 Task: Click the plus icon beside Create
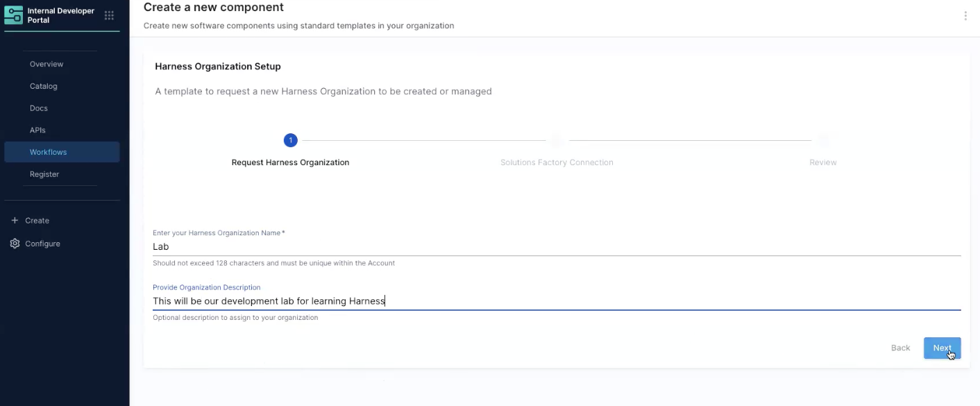15,221
